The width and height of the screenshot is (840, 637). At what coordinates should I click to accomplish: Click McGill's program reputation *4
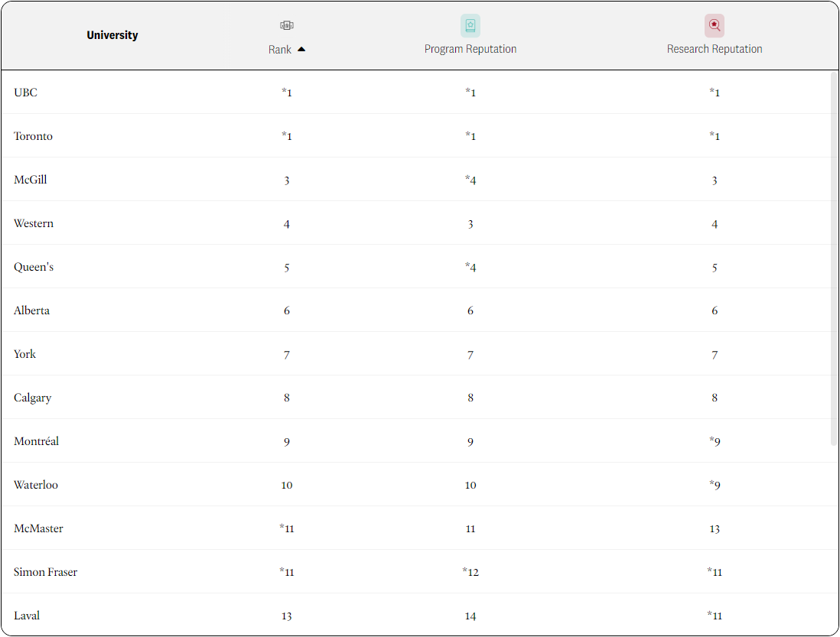point(470,180)
